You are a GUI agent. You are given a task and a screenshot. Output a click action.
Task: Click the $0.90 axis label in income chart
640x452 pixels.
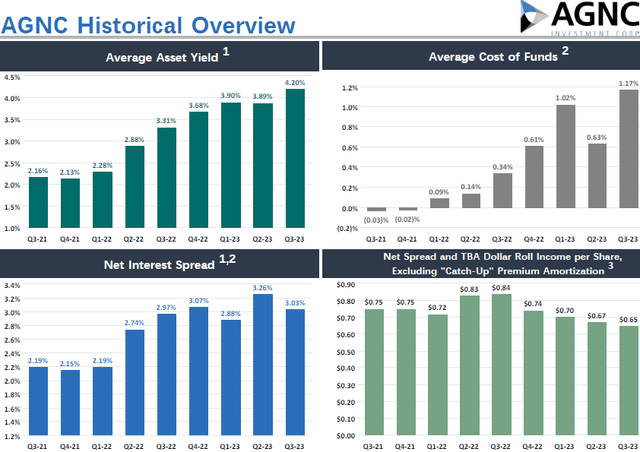tap(346, 285)
